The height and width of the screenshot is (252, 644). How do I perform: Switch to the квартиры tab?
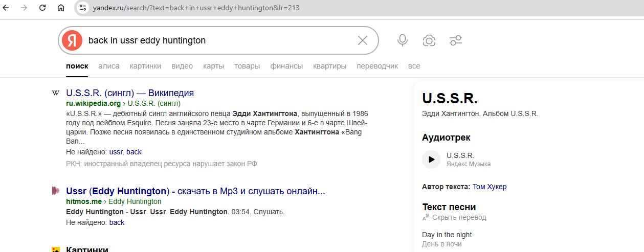click(330, 66)
